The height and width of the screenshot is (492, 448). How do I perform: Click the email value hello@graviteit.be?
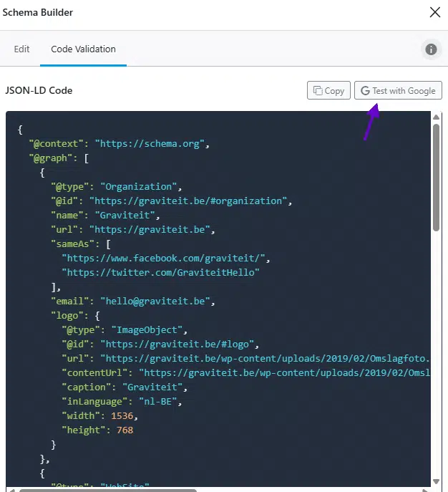155,302
